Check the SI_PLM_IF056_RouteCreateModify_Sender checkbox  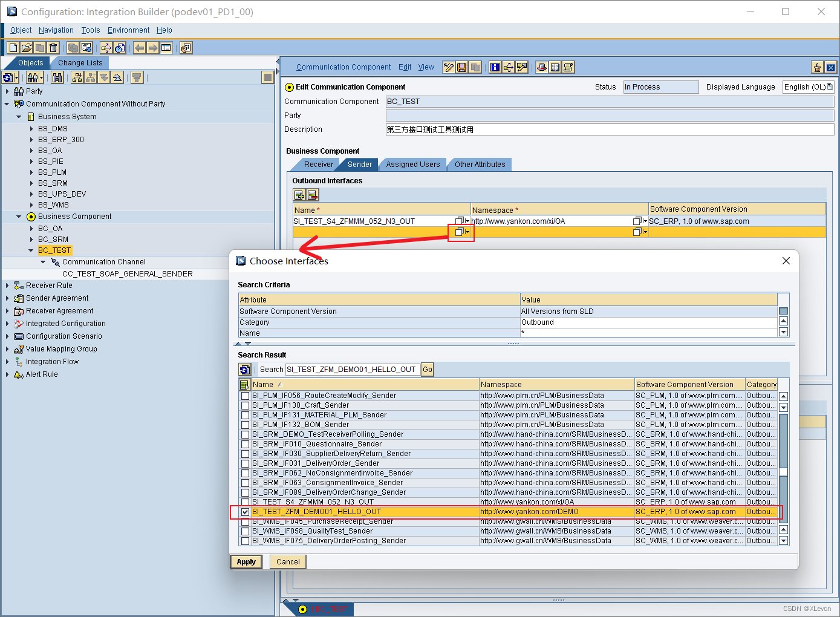[x=245, y=396]
